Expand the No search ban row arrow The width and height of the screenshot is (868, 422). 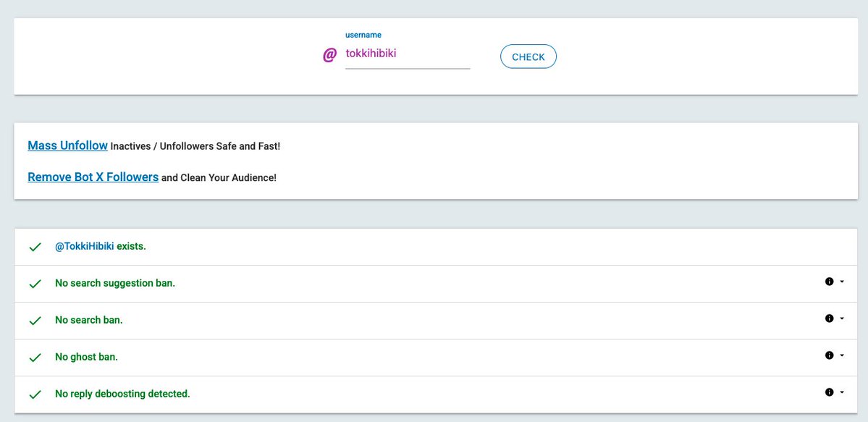coord(842,318)
